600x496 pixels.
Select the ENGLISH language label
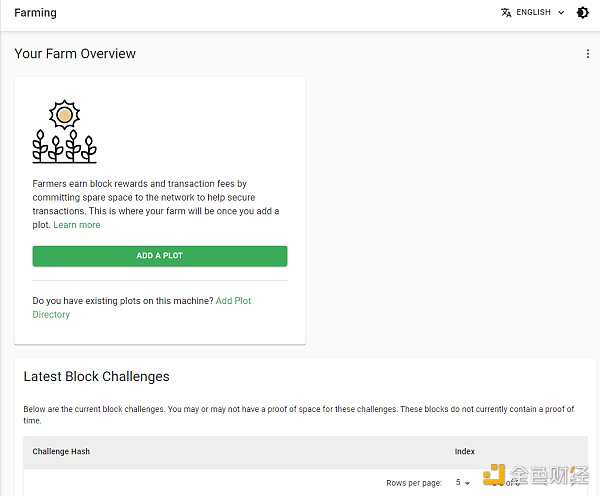click(x=533, y=13)
